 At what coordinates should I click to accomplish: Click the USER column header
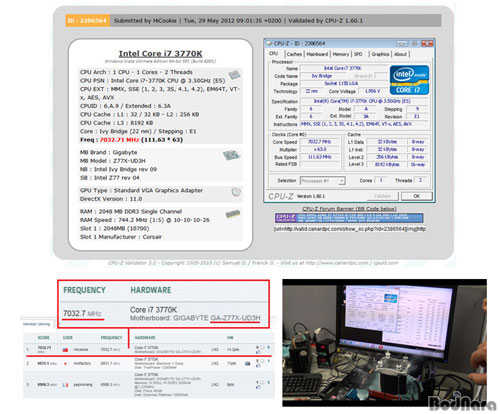[x=67, y=338]
